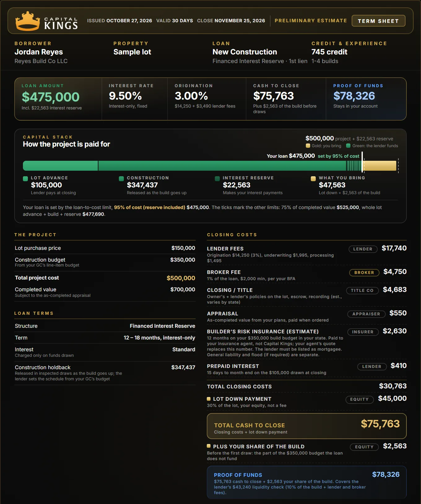The image size is (421, 504).
Task: Click the gold bullet beside Lot Down Payment
Action: (209, 399)
